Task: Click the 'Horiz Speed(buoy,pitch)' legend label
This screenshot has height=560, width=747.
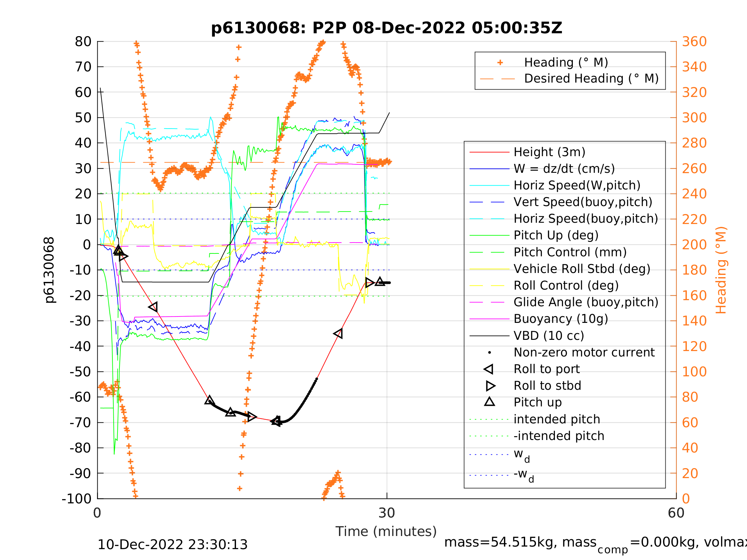Action: pyautogui.click(x=586, y=219)
